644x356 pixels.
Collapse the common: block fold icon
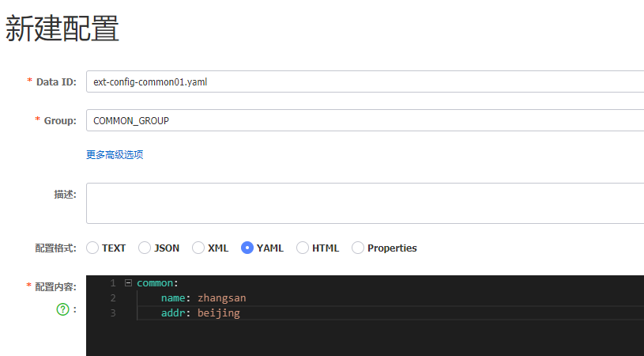128,283
